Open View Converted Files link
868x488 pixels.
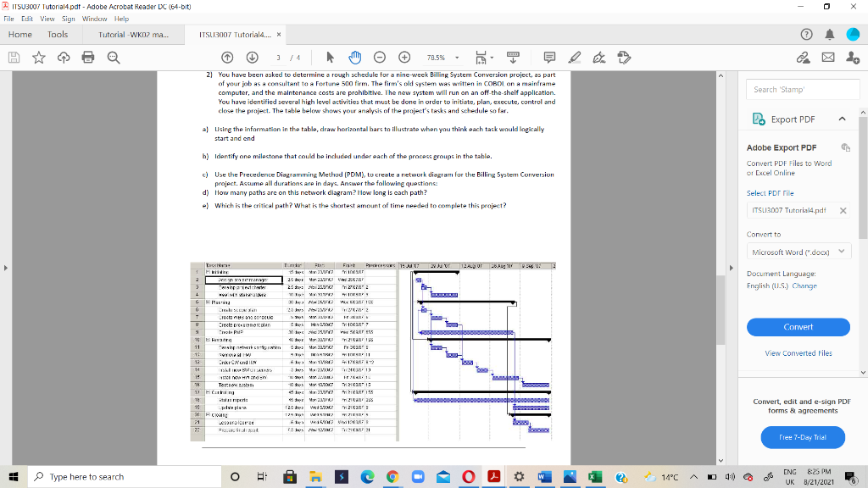(x=799, y=352)
